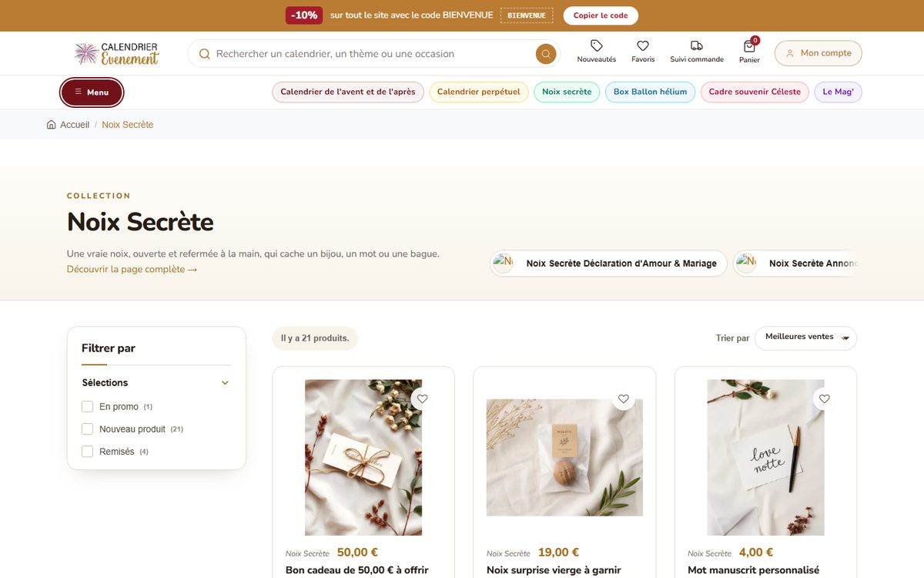Open the Meilleures ventes sort dropdown
The height and width of the screenshot is (578, 924).
pyautogui.click(x=805, y=338)
